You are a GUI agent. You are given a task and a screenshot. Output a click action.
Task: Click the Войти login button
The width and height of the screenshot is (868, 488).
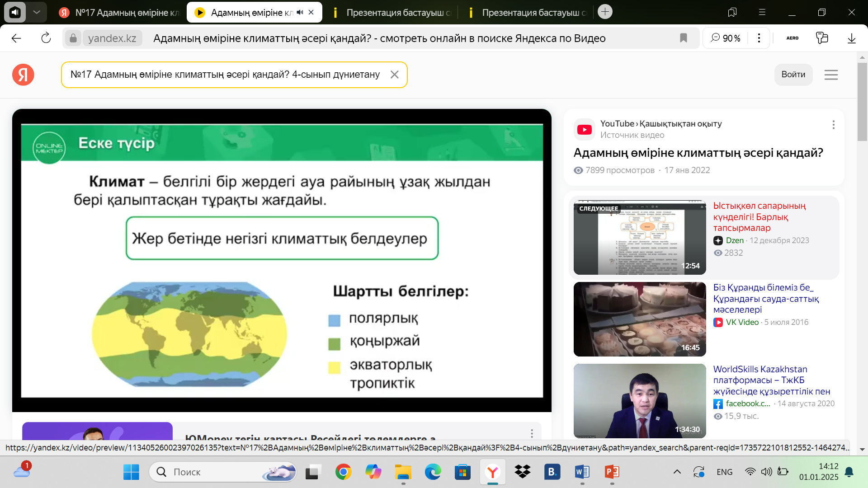(793, 75)
